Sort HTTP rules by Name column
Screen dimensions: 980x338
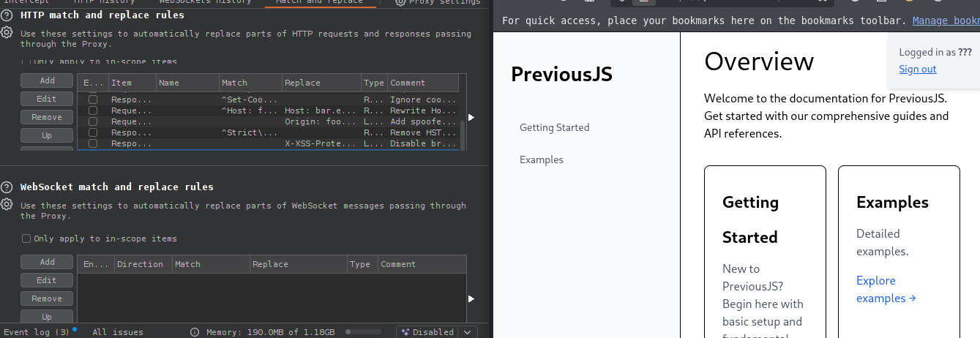click(187, 83)
